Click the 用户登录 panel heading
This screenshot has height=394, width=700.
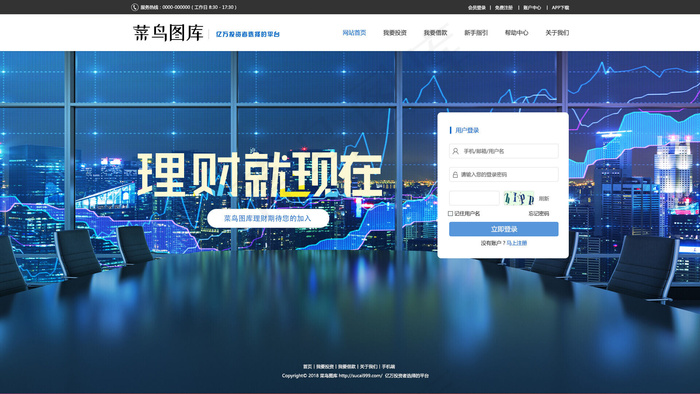tap(467, 130)
